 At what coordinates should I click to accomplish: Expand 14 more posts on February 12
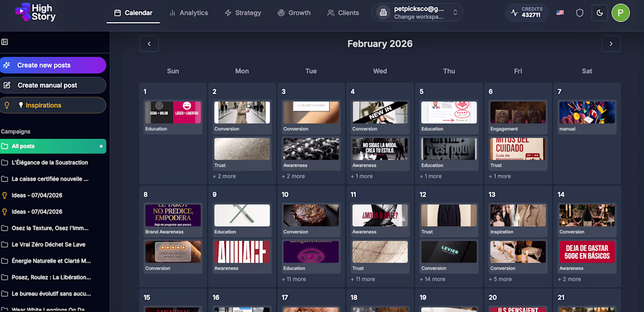click(433, 279)
